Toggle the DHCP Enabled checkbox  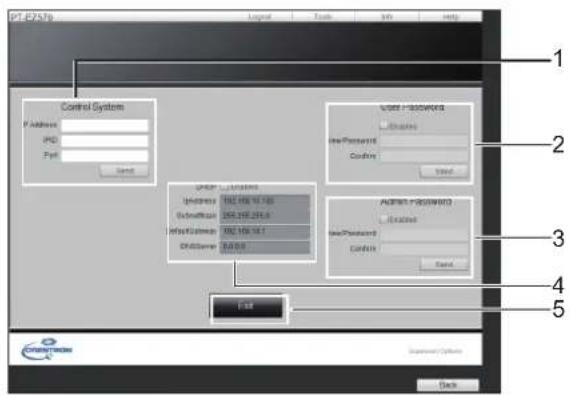coord(224,187)
